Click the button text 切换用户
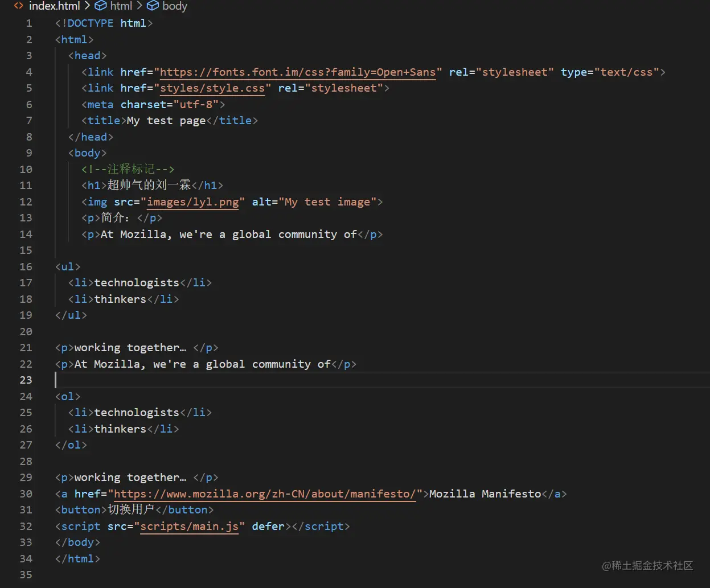The image size is (710, 588). (131, 510)
